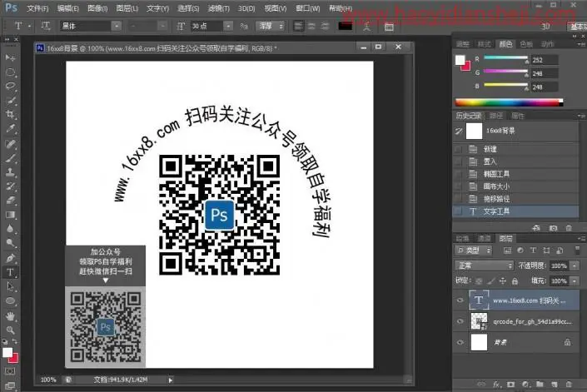Image resolution: width=587 pixels, height=392 pixels.
Task: Select the Path Selection tool
Action: tap(10, 286)
